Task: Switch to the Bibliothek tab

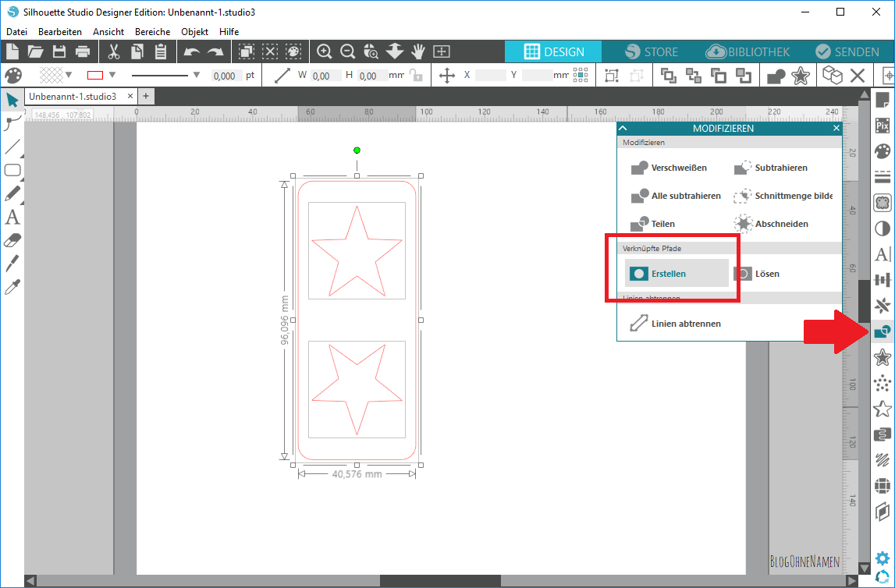Action: pyautogui.click(x=748, y=52)
